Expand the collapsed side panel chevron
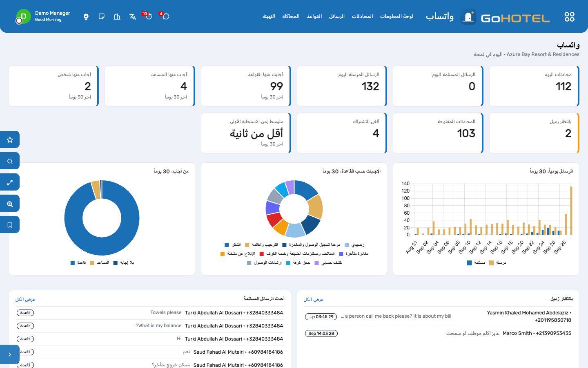 click(x=10, y=355)
